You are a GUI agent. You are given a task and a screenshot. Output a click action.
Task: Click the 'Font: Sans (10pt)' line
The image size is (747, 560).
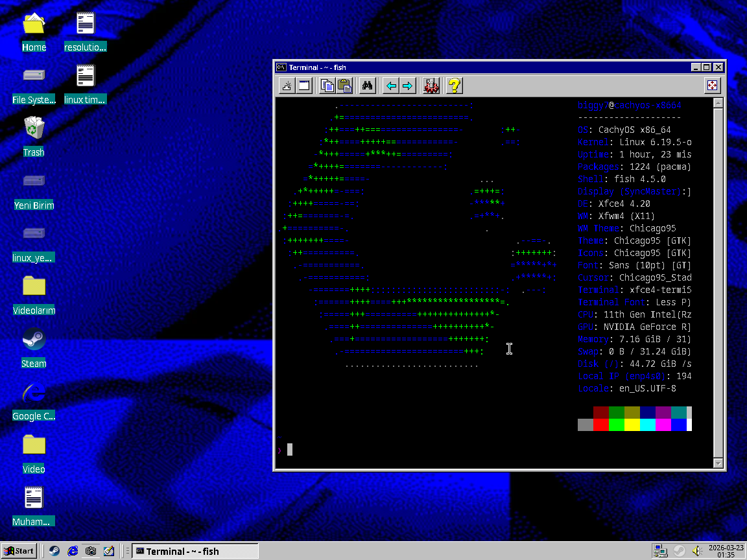pyautogui.click(x=635, y=265)
